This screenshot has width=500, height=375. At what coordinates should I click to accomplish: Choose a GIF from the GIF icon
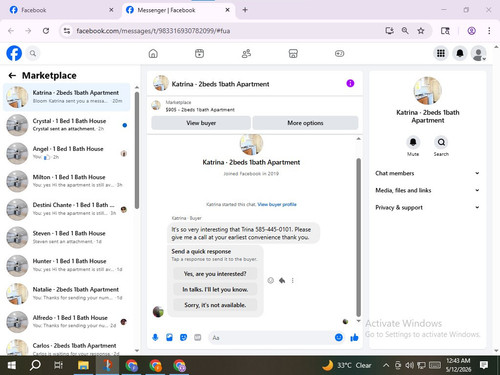pos(198,338)
